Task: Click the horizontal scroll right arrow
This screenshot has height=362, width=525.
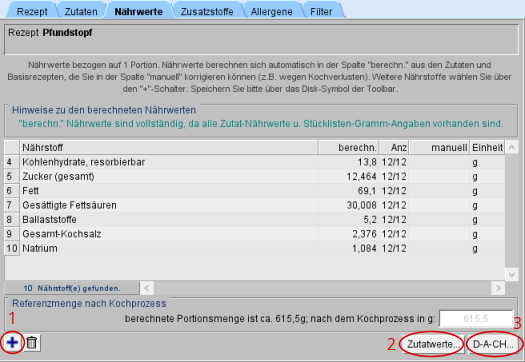Action: [498, 288]
